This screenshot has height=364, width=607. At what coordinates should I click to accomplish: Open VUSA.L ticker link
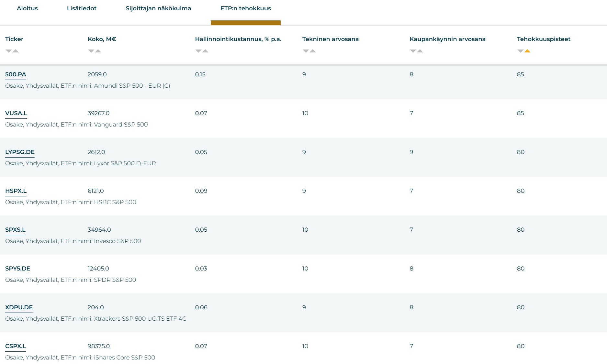click(x=16, y=113)
